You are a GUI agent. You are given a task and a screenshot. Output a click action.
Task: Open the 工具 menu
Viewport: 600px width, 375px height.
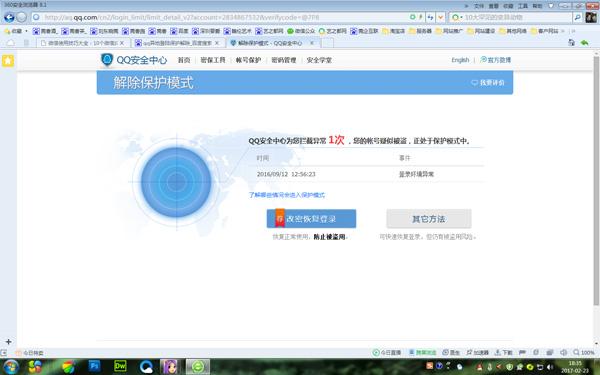(523, 6)
